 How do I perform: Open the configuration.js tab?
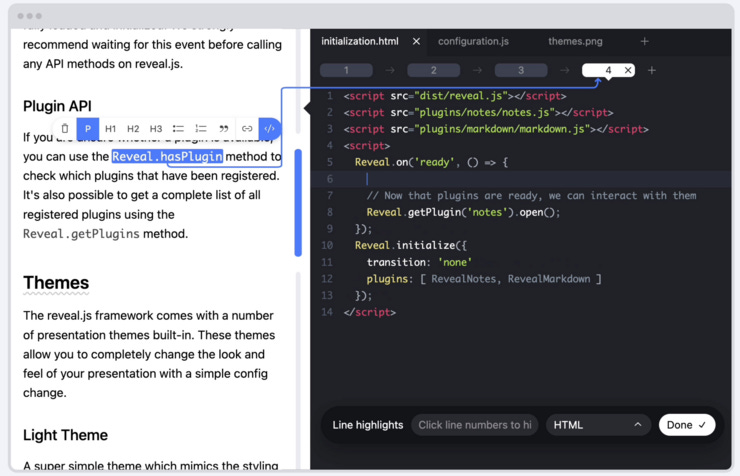473,42
